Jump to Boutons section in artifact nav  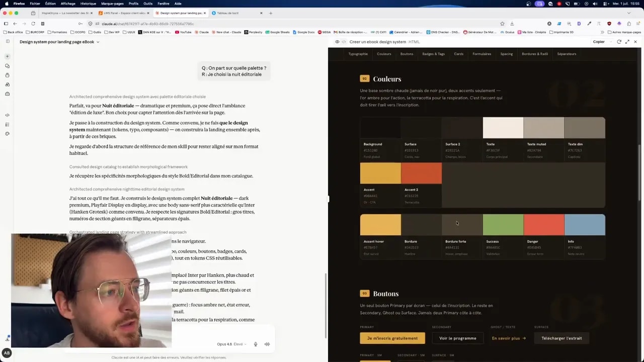point(407,54)
